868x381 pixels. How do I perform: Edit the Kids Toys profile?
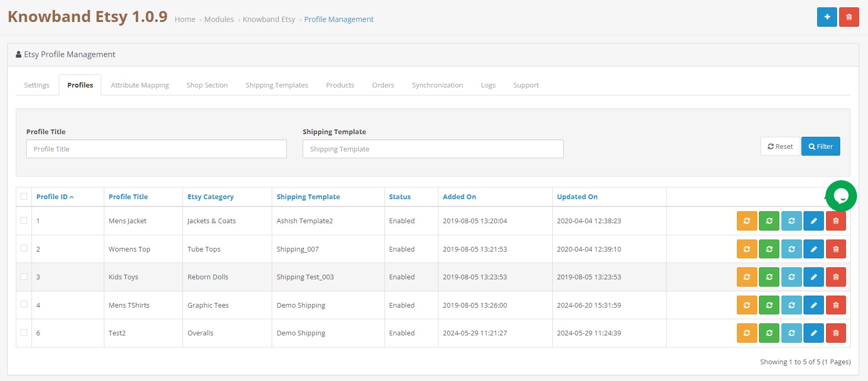point(814,277)
